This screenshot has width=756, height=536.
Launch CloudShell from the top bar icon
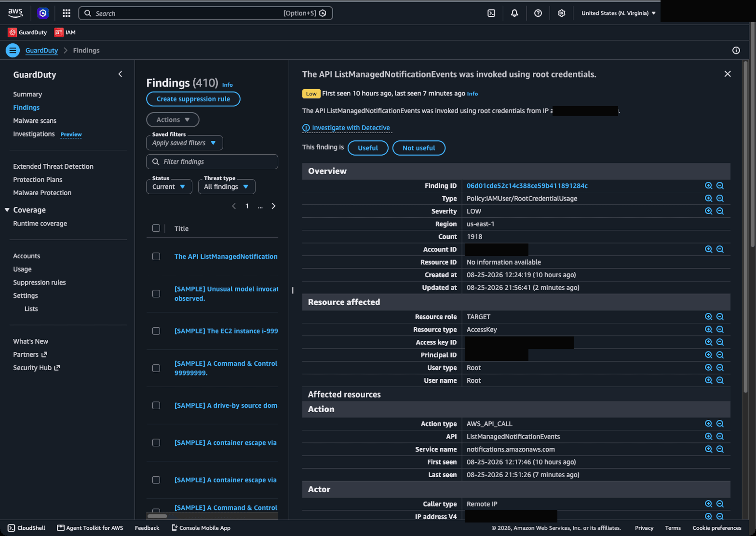(491, 13)
